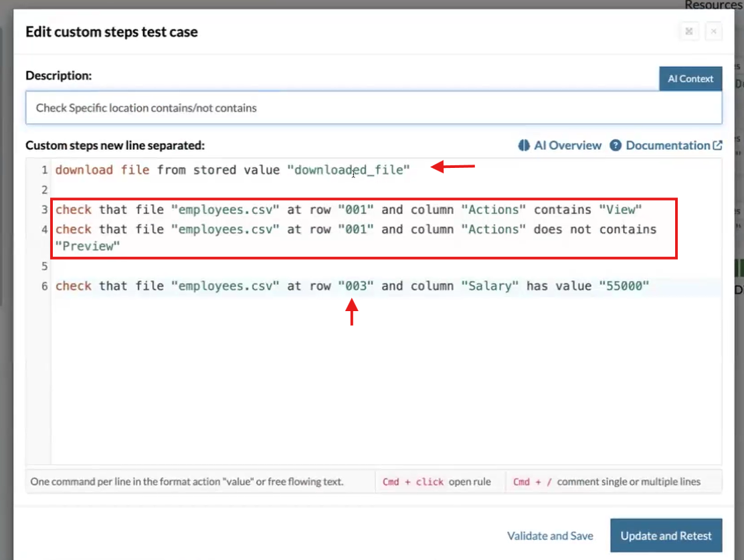This screenshot has width=744, height=560.
Task: Click "Salary" column name on line 6
Action: pyautogui.click(x=490, y=286)
